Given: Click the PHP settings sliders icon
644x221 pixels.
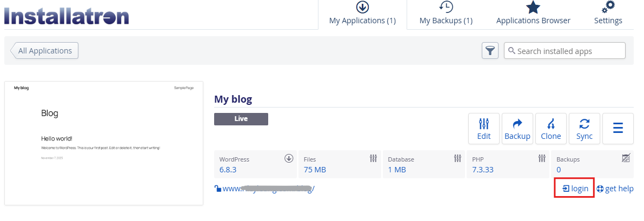Looking at the screenshot, I should point(542,158).
